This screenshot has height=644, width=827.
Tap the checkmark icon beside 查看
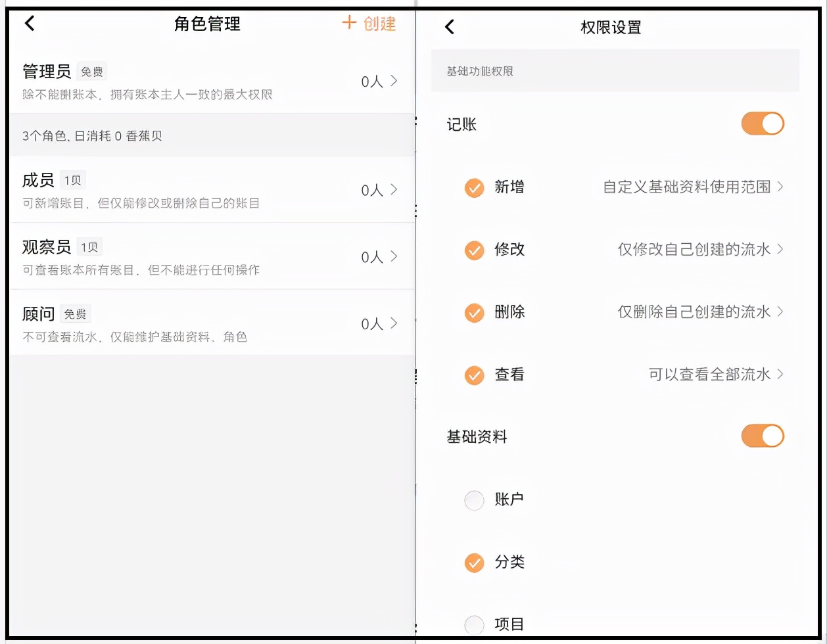point(474,375)
